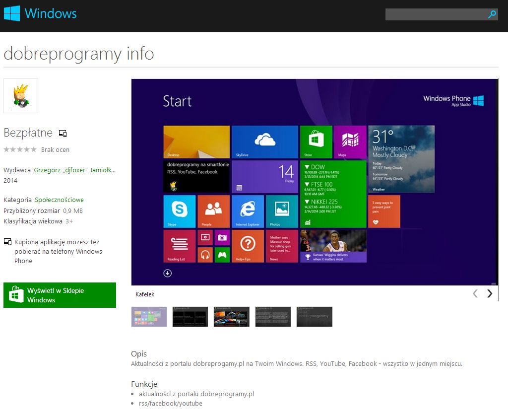Show the previous screenshot arrow
This screenshot has height=420, width=508.
pyautogui.click(x=475, y=293)
